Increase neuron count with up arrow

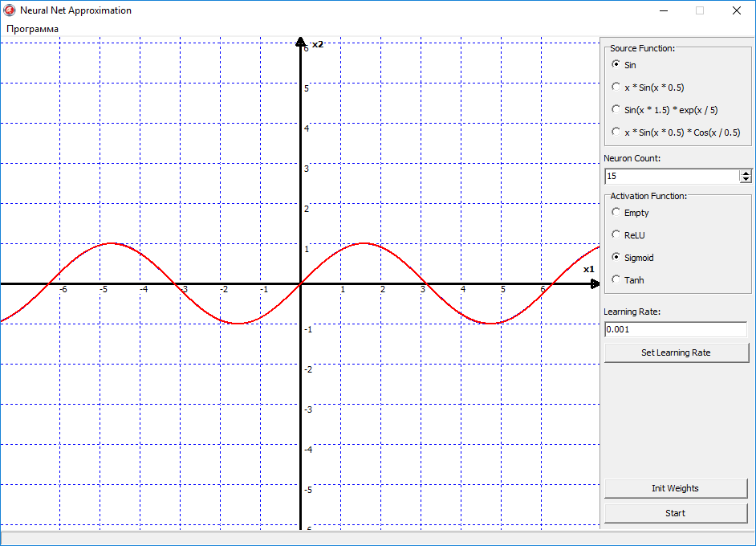tap(746, 173)
